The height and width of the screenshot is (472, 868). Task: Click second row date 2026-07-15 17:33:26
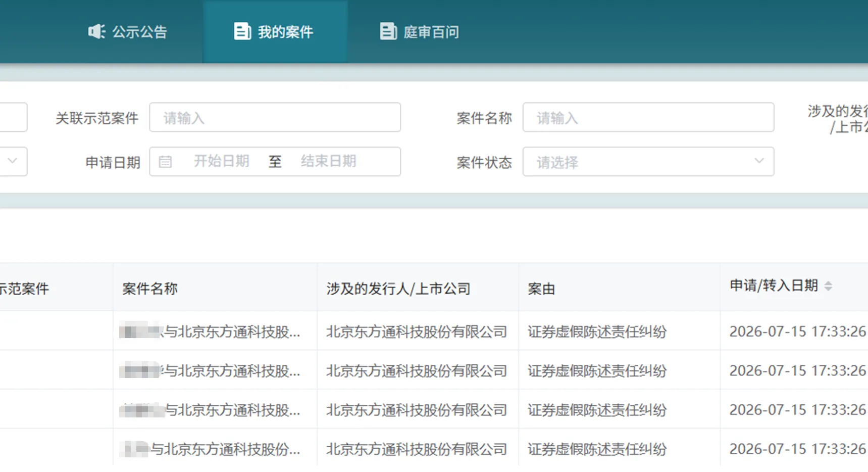(x=798, y=371)
